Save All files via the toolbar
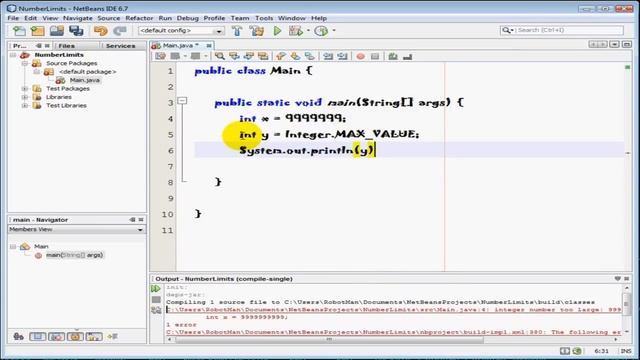 [76, 31]
